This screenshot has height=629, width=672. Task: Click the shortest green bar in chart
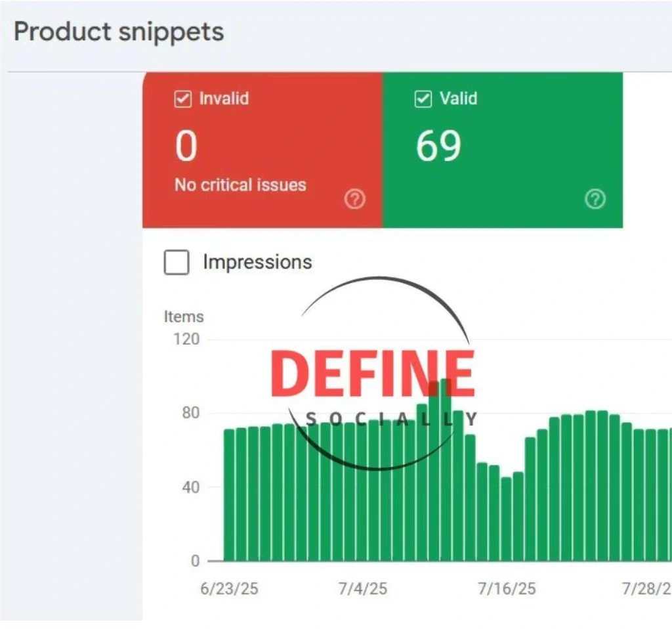pos(506,519)
